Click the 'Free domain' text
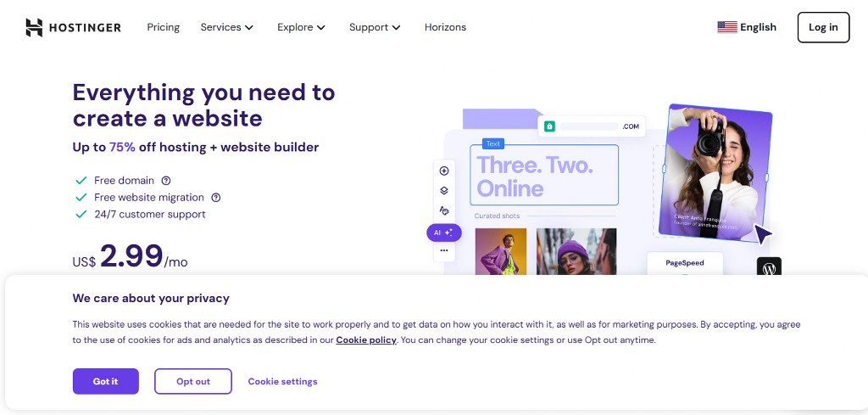 pyautogui.click(x=124, y=180)
